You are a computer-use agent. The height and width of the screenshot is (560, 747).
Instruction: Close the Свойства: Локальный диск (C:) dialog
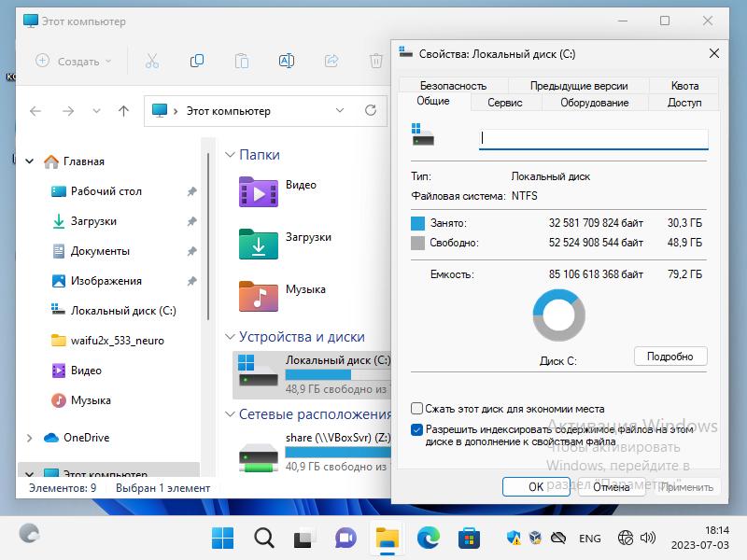pos(713,53)
